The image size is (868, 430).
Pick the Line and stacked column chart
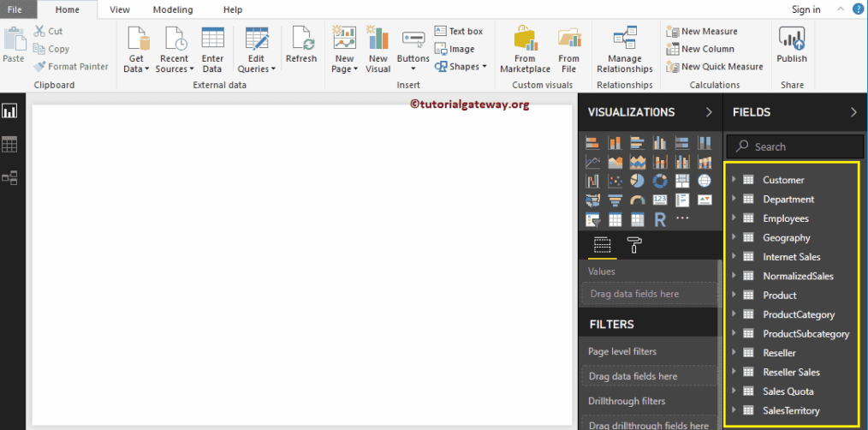click(660, 162)
